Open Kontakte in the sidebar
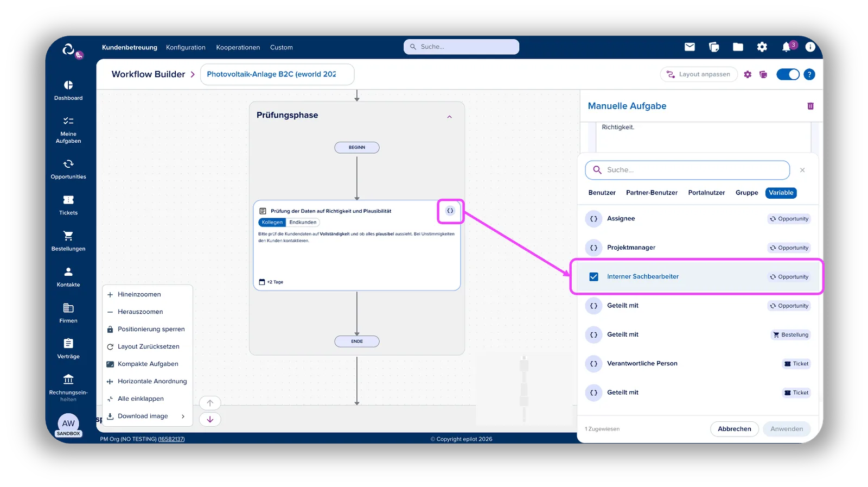 click(68, 277)
